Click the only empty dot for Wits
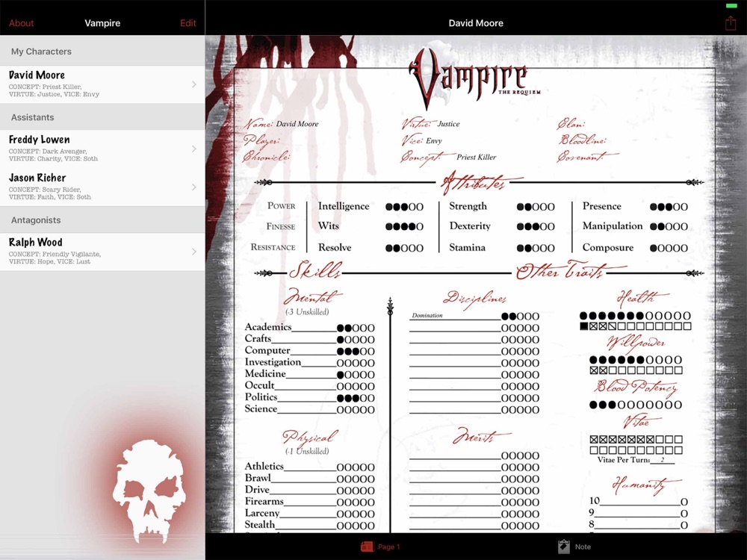 click(420, 227)
